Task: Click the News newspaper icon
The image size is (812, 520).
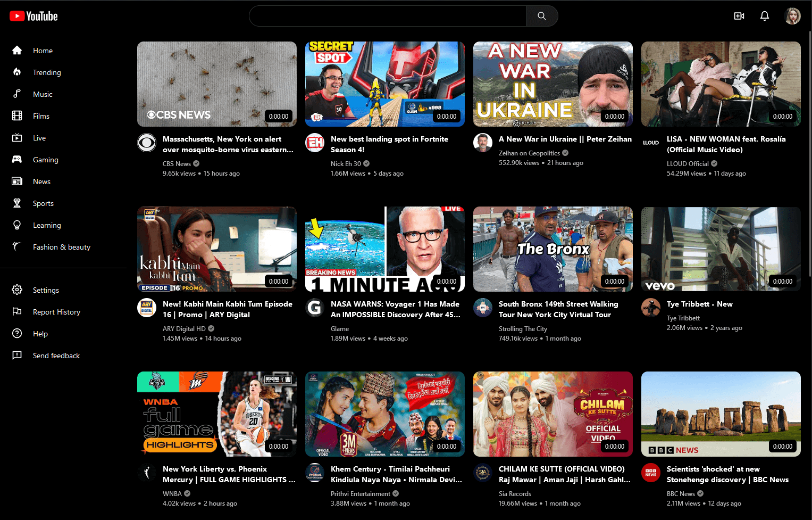Action: tap(17, 181)
